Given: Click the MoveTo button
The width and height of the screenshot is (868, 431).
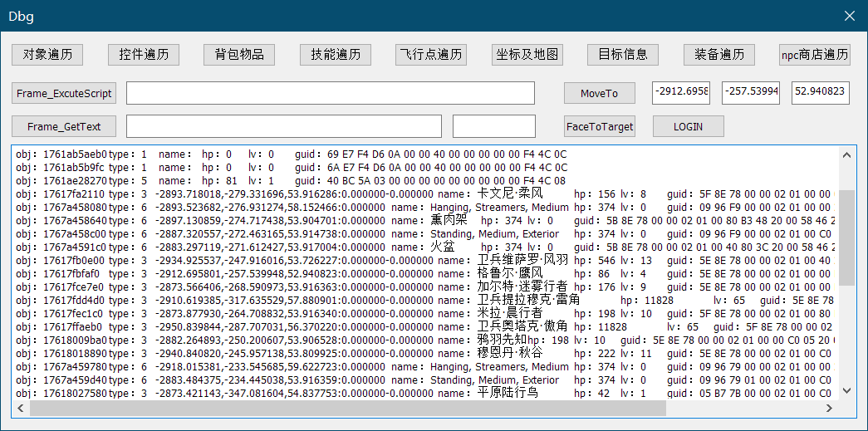Looking at the screenshot, I should click(x=600, y=93).
